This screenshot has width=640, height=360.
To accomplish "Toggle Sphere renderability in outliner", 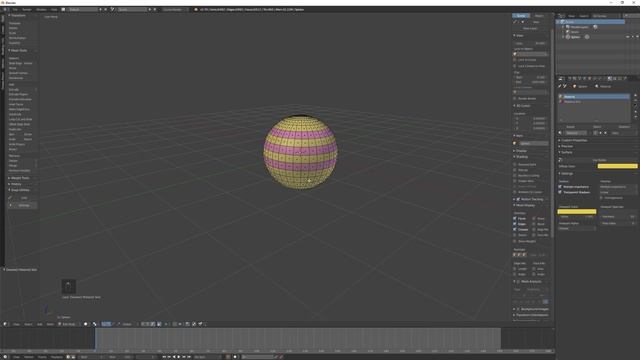I will point(637,37).
